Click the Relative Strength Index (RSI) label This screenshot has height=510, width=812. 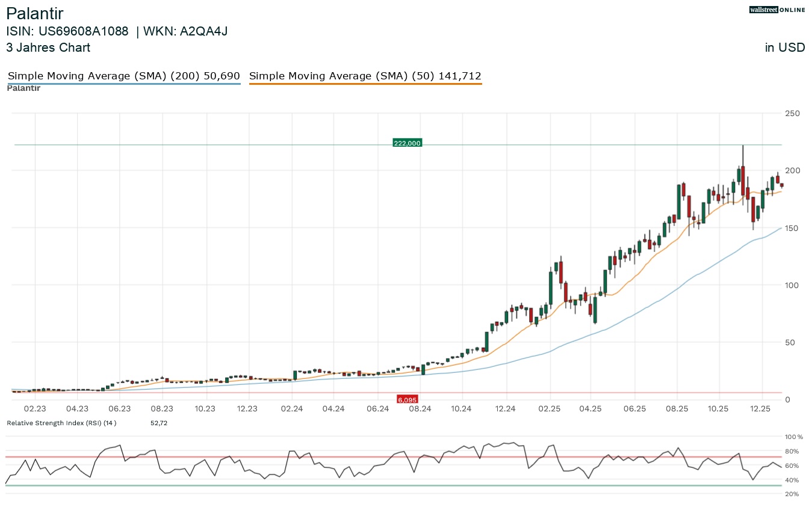tap(61, 423)
